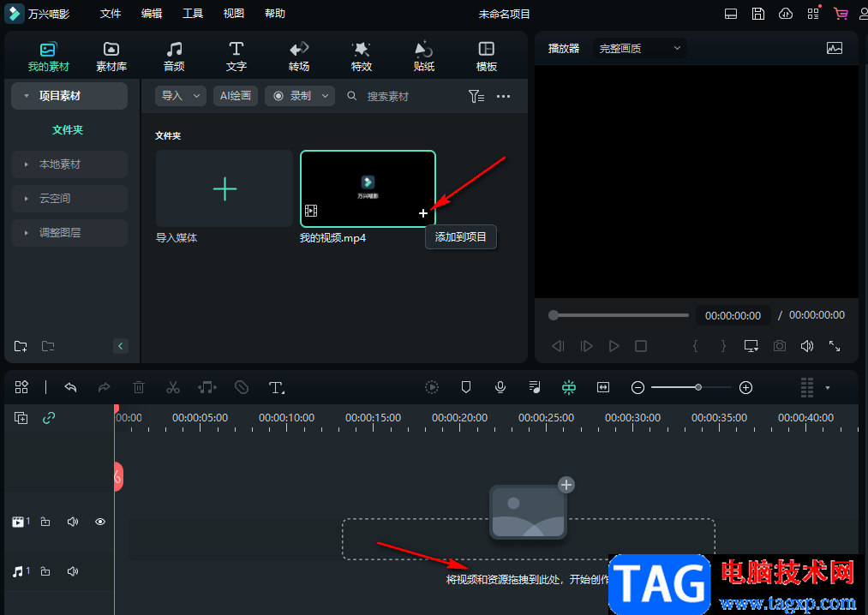The width and height of the screenshot is (868, 615).
Task: Add text with the T tool
Action: point(276,387)
